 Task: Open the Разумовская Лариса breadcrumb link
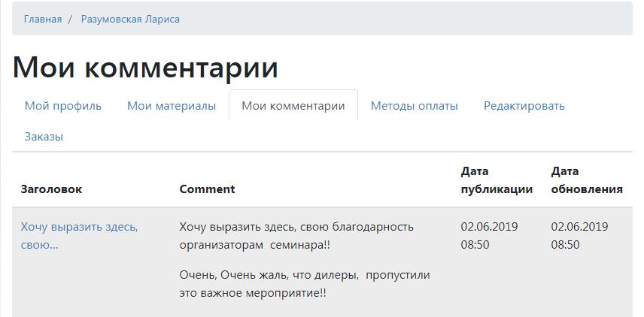coord(130,19)
